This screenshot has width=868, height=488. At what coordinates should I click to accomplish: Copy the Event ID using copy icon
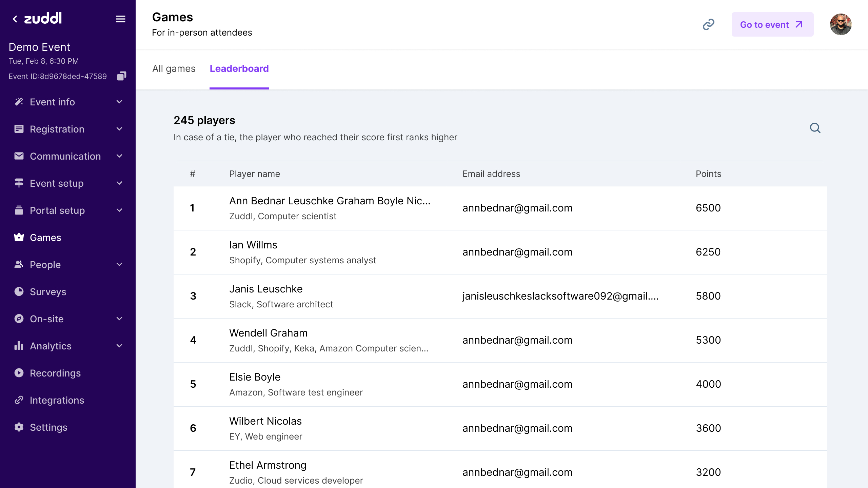121,76
